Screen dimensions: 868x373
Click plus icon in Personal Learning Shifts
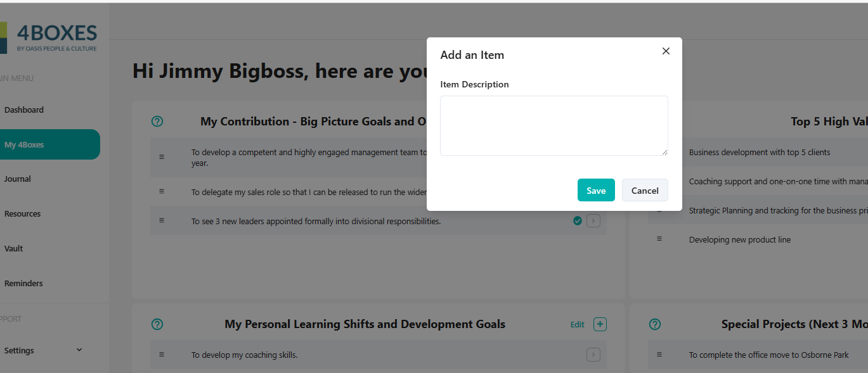[x=600, y=324]
